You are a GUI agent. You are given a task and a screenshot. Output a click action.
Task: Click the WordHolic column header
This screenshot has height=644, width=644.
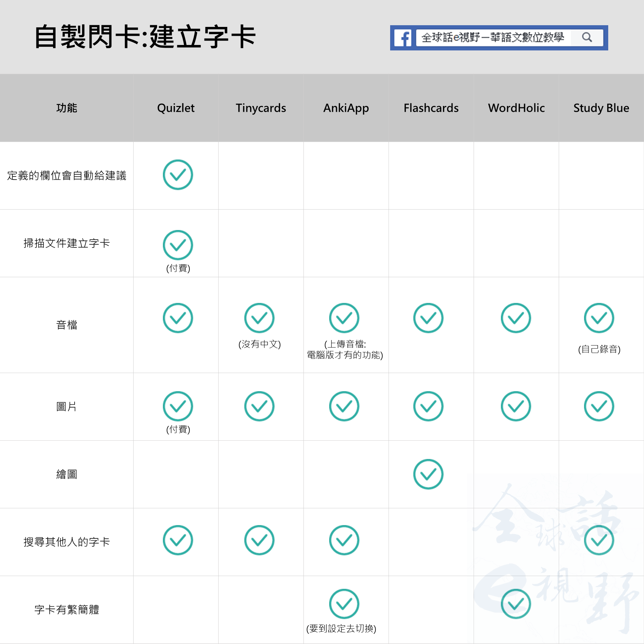pos(516,108)
